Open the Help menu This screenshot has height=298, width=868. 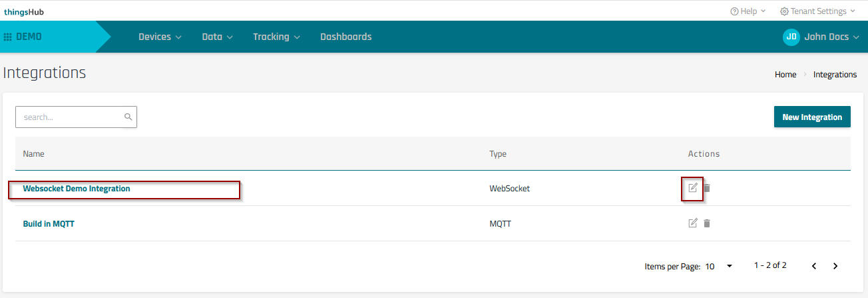(x=748, y=11)
